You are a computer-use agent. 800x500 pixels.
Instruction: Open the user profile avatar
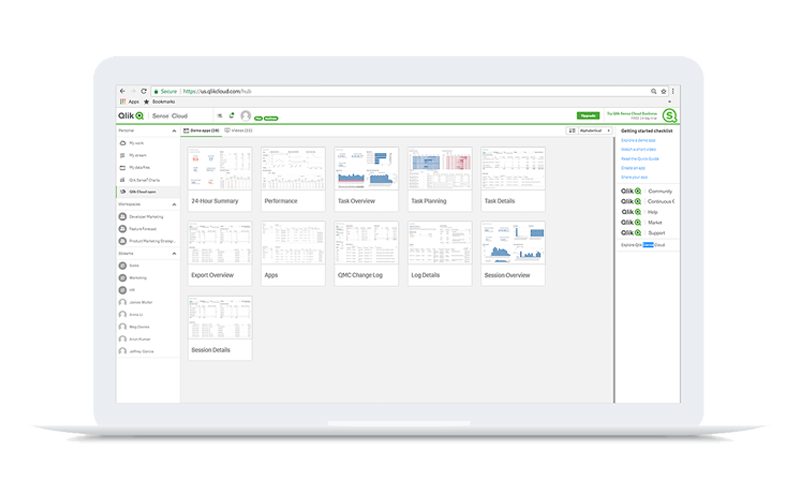[245, 116]
